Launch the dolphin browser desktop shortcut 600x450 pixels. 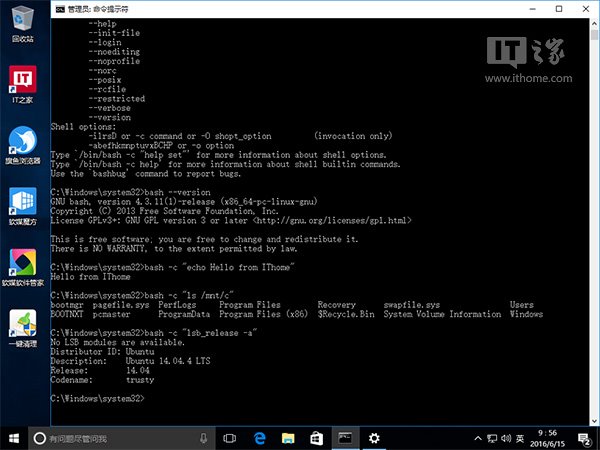pyautogui.click(x=23, y=145)
